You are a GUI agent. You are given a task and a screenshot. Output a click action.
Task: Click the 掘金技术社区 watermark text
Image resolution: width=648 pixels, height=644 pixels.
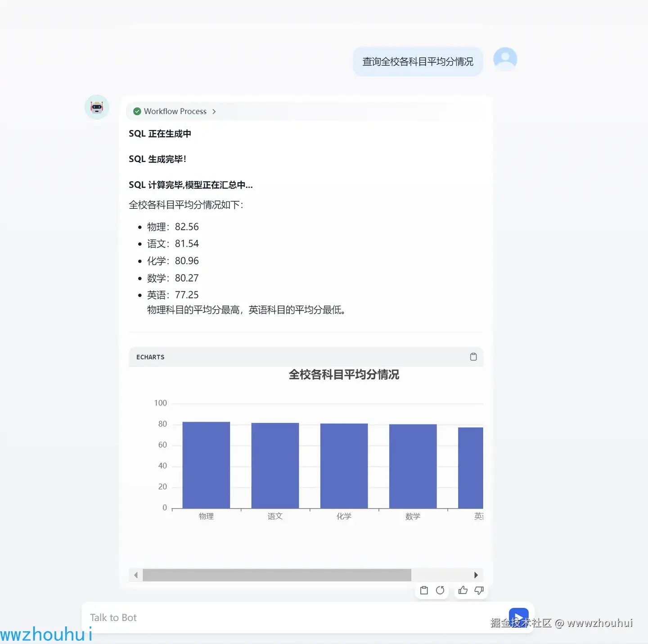(522, 623)
